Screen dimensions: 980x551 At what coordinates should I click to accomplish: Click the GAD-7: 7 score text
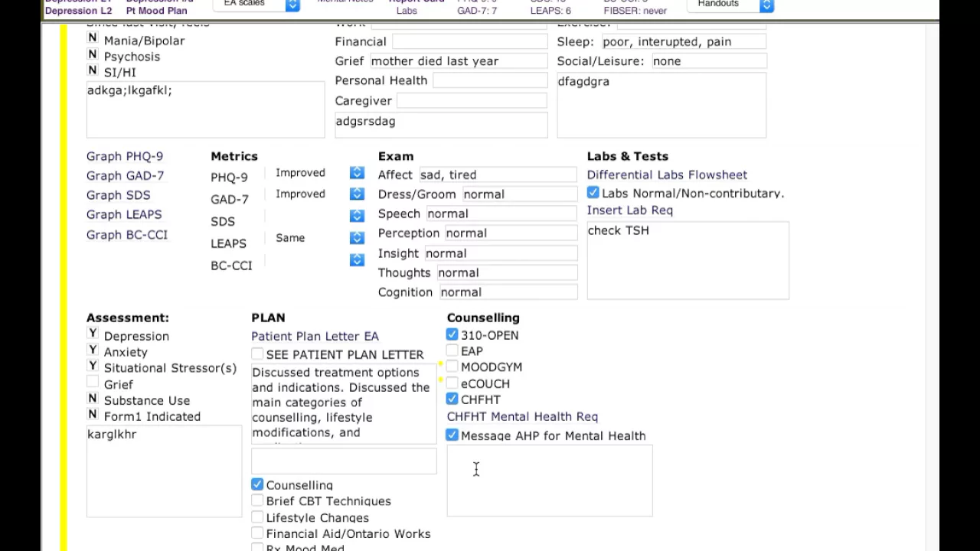click(x=477, y=11)
